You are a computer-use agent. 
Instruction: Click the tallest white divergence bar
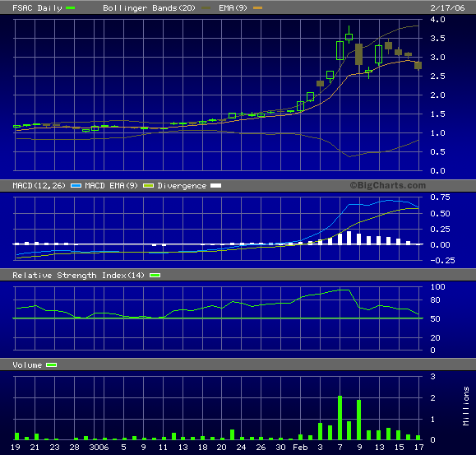click(349, 238)
